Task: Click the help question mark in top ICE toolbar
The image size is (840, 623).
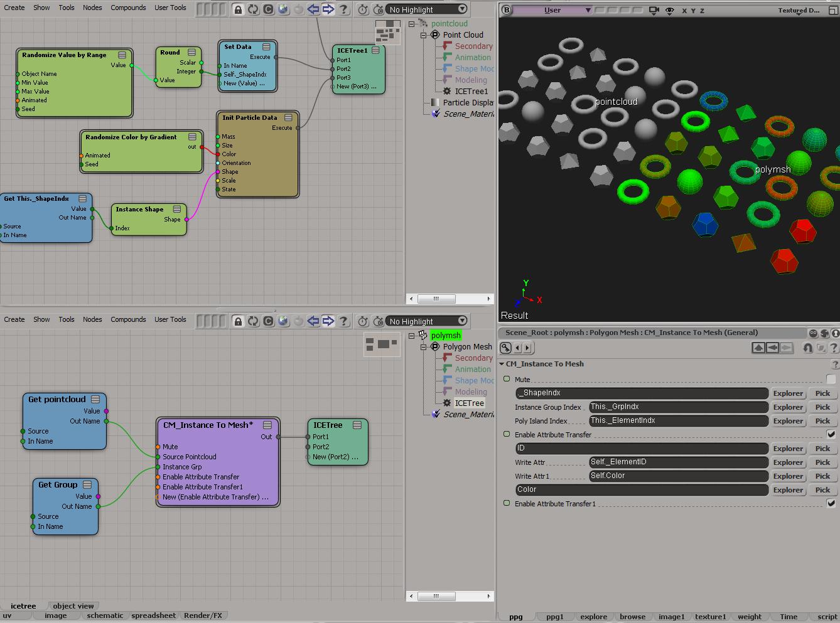Action: (343, 9)
